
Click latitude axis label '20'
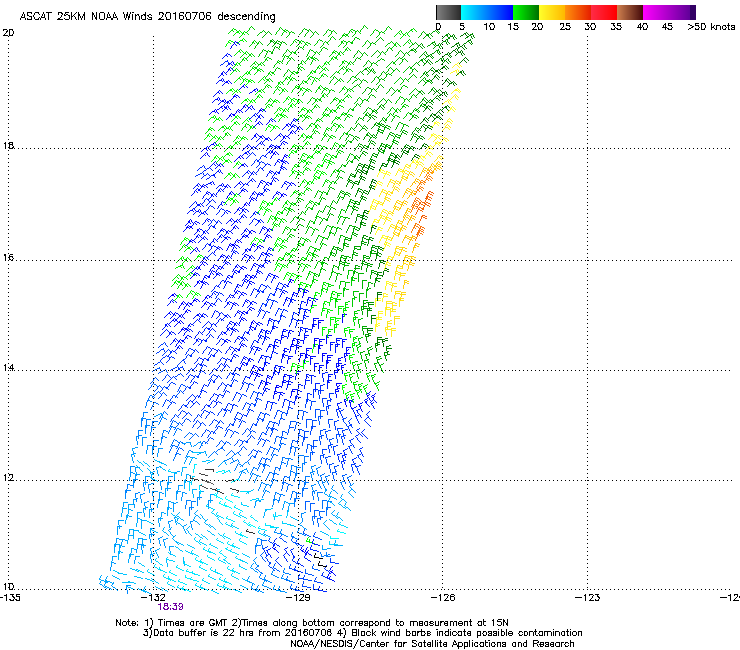[8, 33]
